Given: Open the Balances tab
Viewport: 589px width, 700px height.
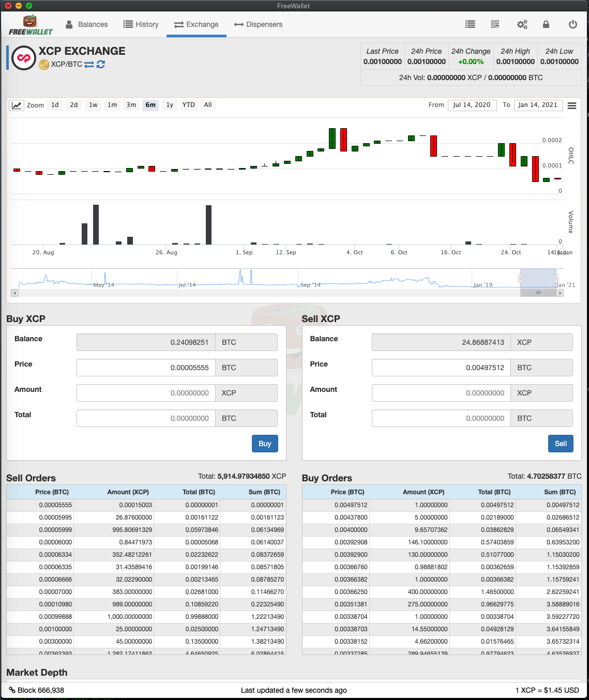Looking at the screenshot, I should point(86,24).
